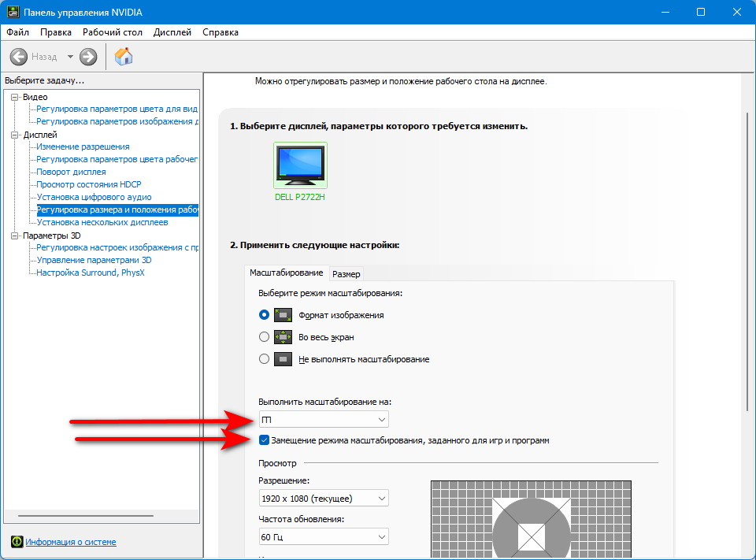The width and height of the screenshot is (756, 560).
Task: Open the Частота обновления 60 Гц dropdown
Action: (x=324, y=537)
